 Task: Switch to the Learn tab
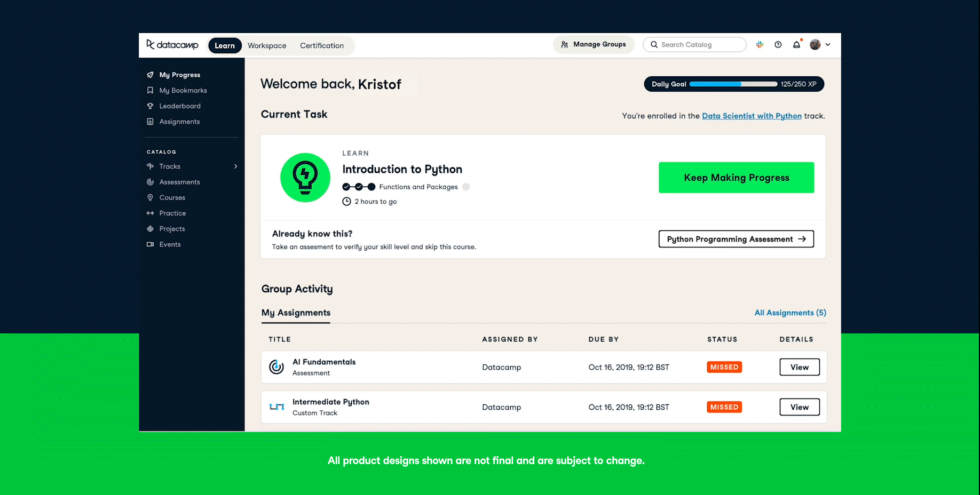pyautogui.click(x=225, y=45)
